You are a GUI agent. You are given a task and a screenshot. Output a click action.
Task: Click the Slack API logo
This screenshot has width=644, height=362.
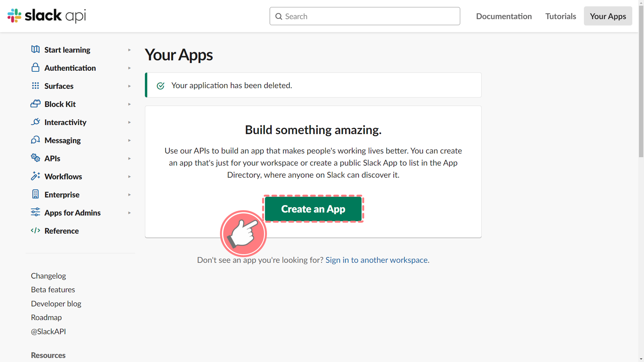click(47, 15)
